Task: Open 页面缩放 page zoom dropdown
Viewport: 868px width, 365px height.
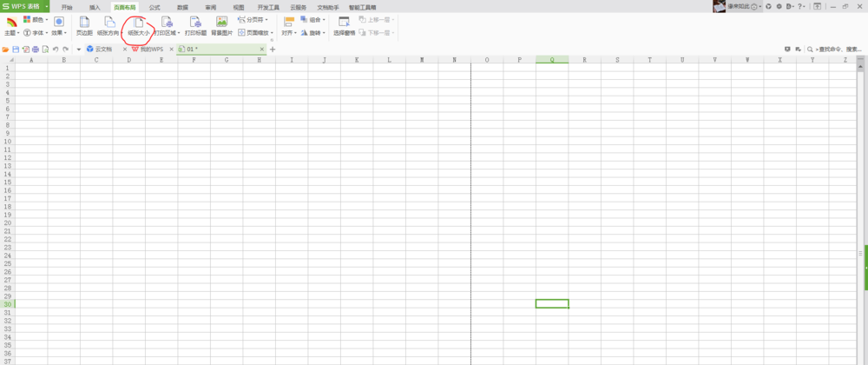Action: 255,33
